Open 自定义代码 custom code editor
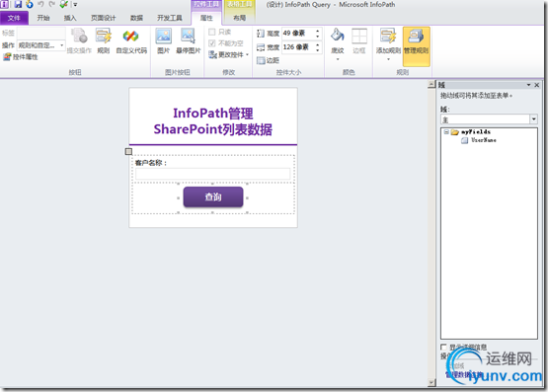The height and width of the screenshot is (392, 548). pos(131,41)
